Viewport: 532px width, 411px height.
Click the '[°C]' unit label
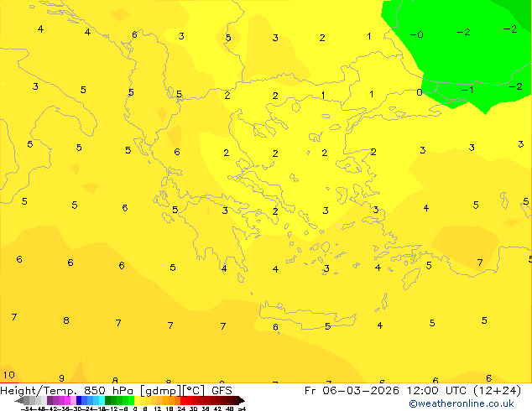tap(194, 391)
